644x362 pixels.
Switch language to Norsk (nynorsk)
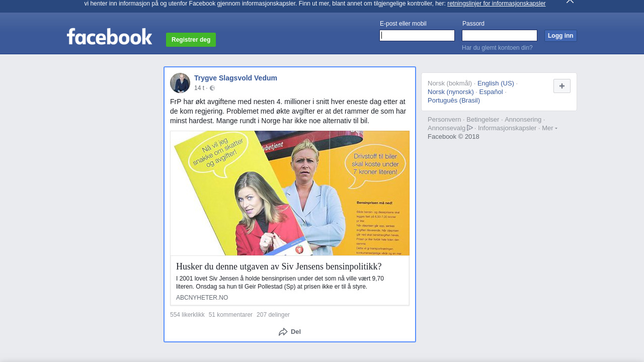tap(451, 92)
